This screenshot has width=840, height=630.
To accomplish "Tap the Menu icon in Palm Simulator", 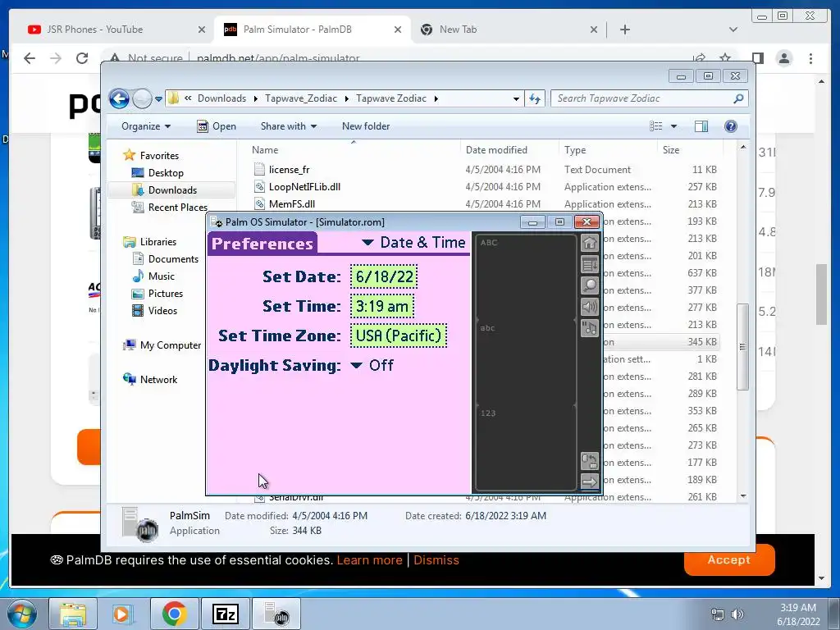I will point(589,264).
